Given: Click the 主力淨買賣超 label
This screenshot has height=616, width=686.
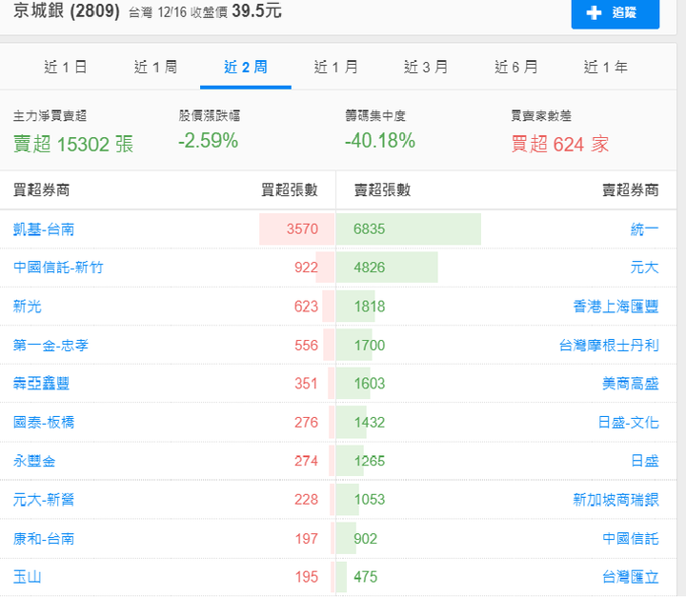Looking at the screenshot, I should click(x=50, y=116).
